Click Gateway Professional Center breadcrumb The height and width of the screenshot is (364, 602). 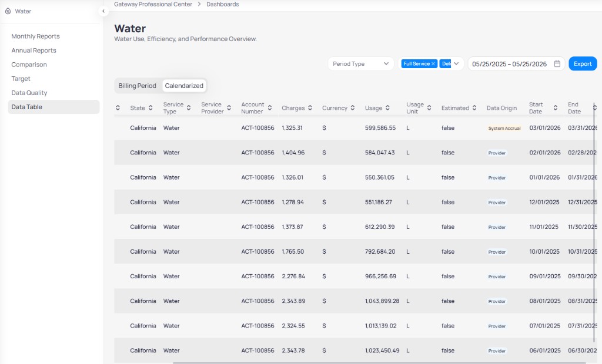click(x=153, y=4)
